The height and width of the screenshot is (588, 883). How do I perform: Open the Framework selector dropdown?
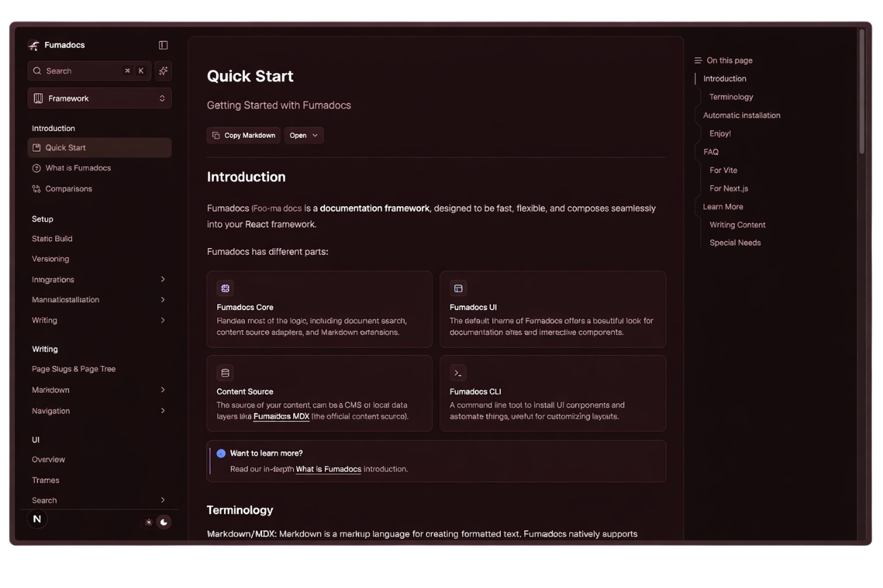99,99
